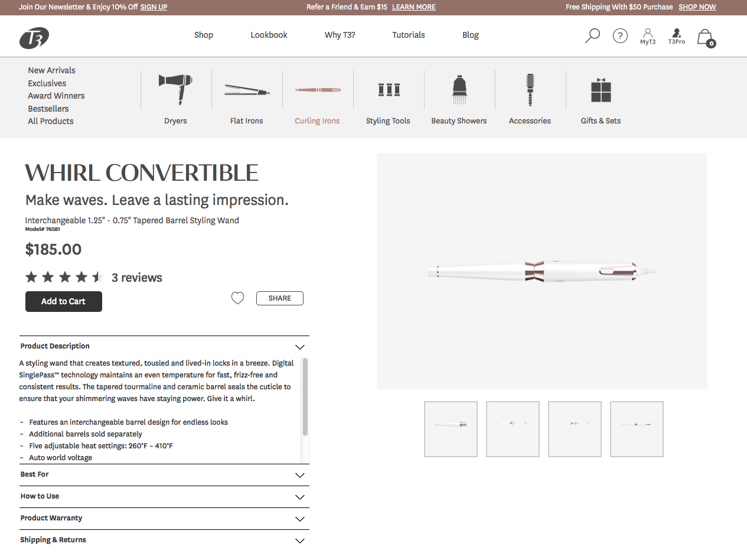Click the WHIRL CONVERTIBLE product title
Viewport: 747px width, 560px height.
142,173
